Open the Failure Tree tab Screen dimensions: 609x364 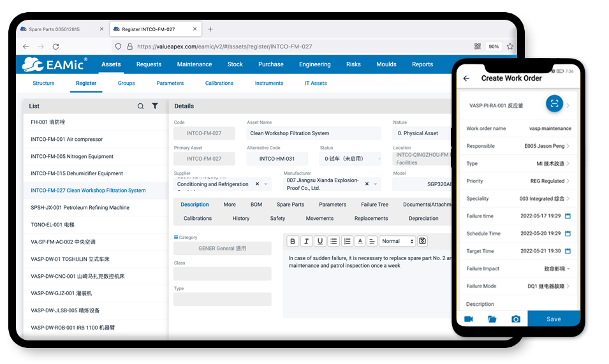pos(375,205)
